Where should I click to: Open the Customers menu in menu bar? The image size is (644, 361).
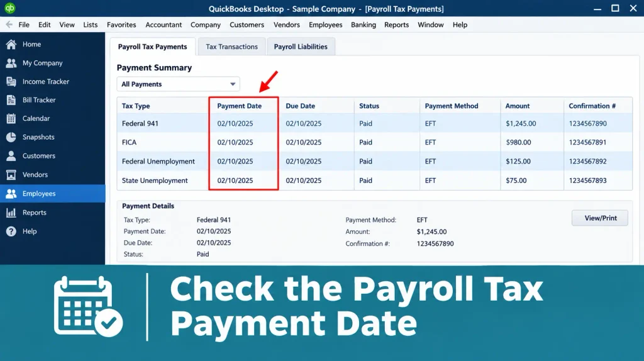pyautogui.click(x=247, y=25)
